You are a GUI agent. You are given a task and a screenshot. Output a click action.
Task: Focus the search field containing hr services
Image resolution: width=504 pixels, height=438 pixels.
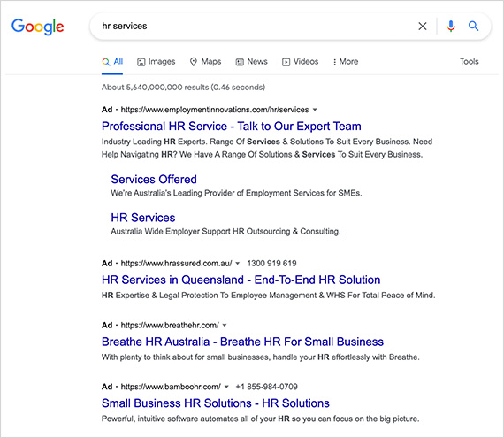tap(254, 26)
